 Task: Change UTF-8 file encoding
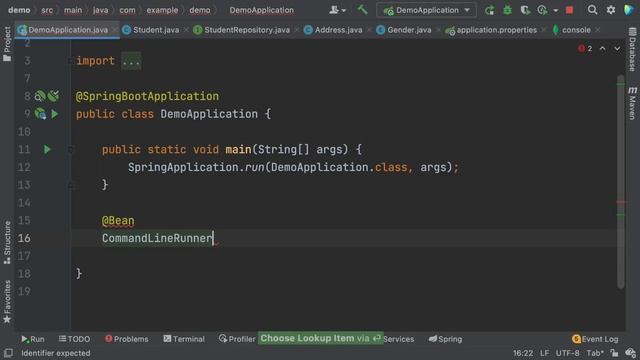[567, 353]
